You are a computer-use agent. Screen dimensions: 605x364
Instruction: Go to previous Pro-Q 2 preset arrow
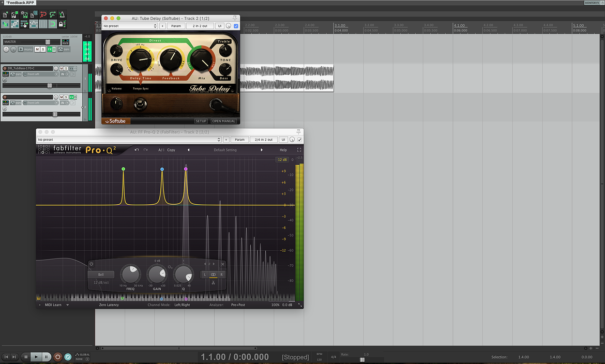point(189,150)
